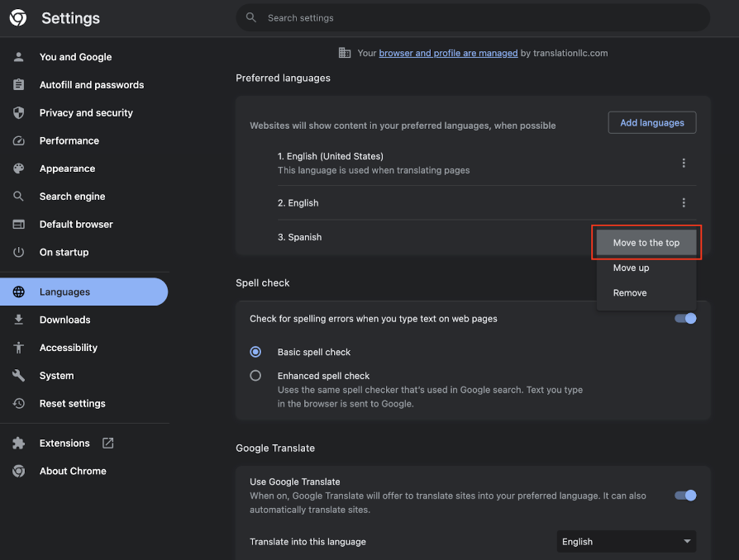Select the highlighted Languages sidebar item

point(83,292)
